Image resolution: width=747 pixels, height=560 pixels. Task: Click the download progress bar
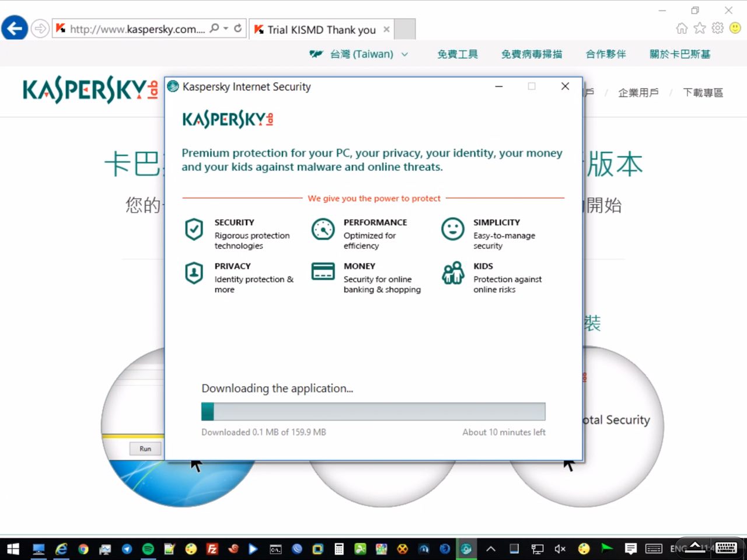coord(373,411)
